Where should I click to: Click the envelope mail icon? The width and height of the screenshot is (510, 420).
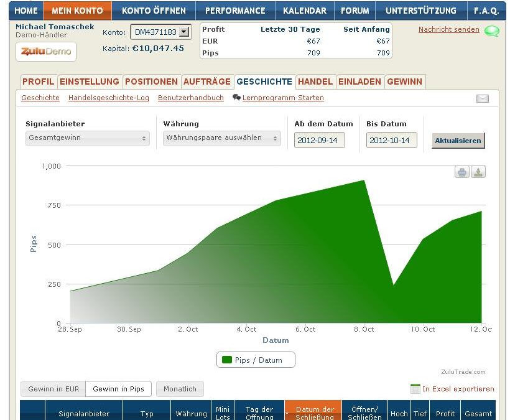point(482,98)
